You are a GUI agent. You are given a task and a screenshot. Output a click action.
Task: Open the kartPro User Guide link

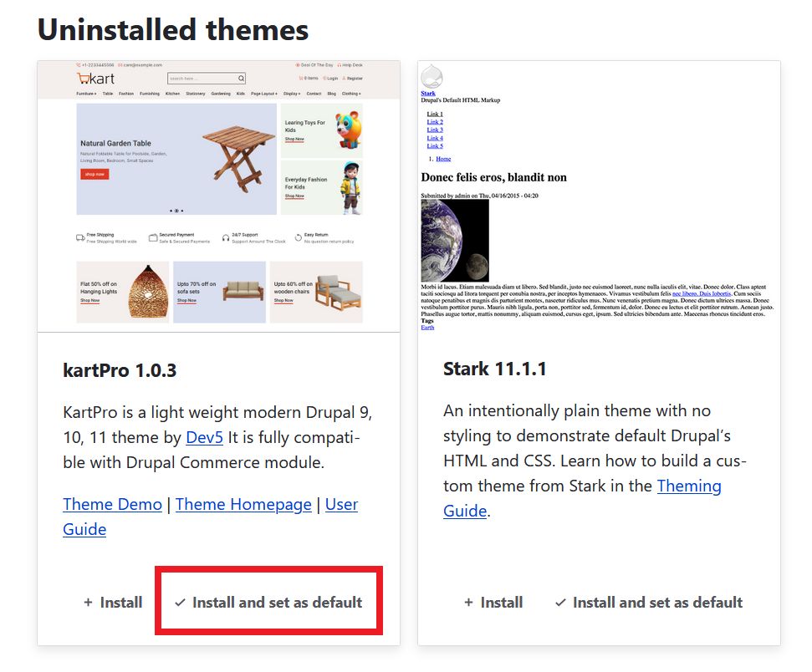340,504
